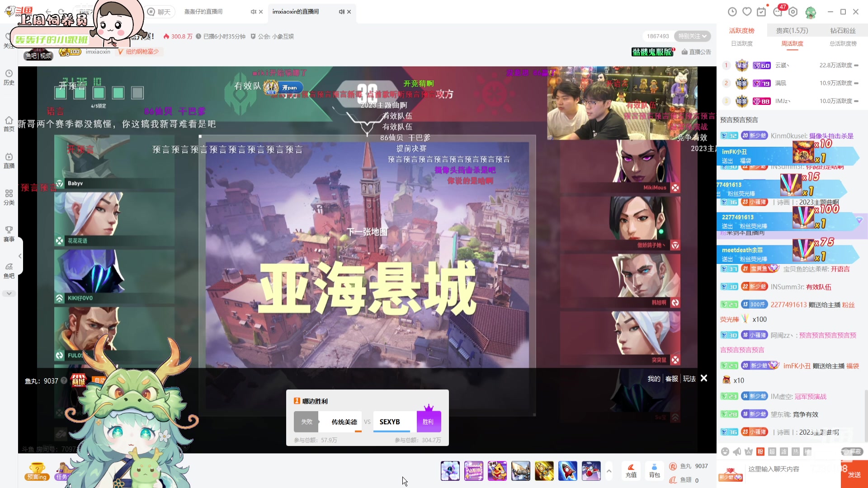Open the 直播 live section icon
868x488 pixels.
[x=9, y=160]
